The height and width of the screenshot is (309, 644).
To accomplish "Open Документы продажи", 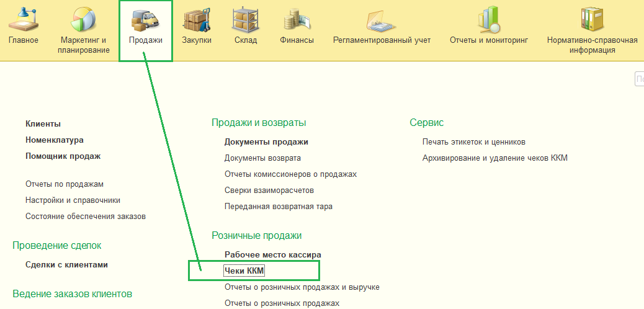I will [x=266, y=142].
